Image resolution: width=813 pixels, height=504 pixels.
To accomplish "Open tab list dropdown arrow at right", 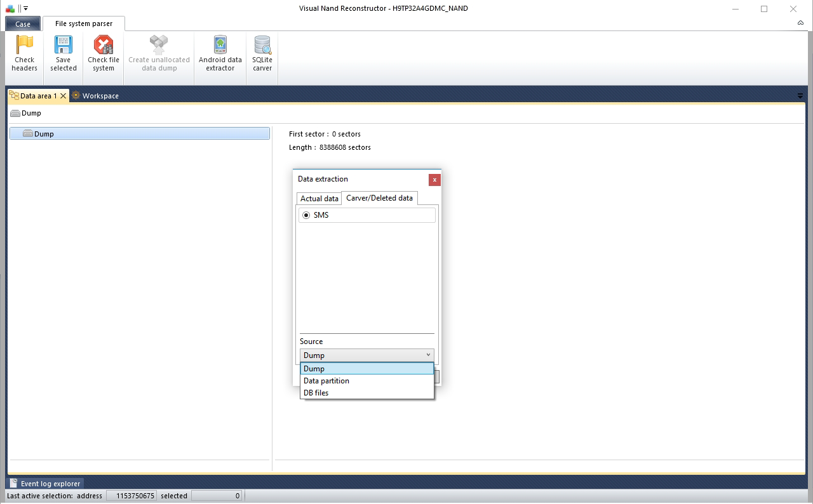I will pyautogui.click(x=800, y=96).
